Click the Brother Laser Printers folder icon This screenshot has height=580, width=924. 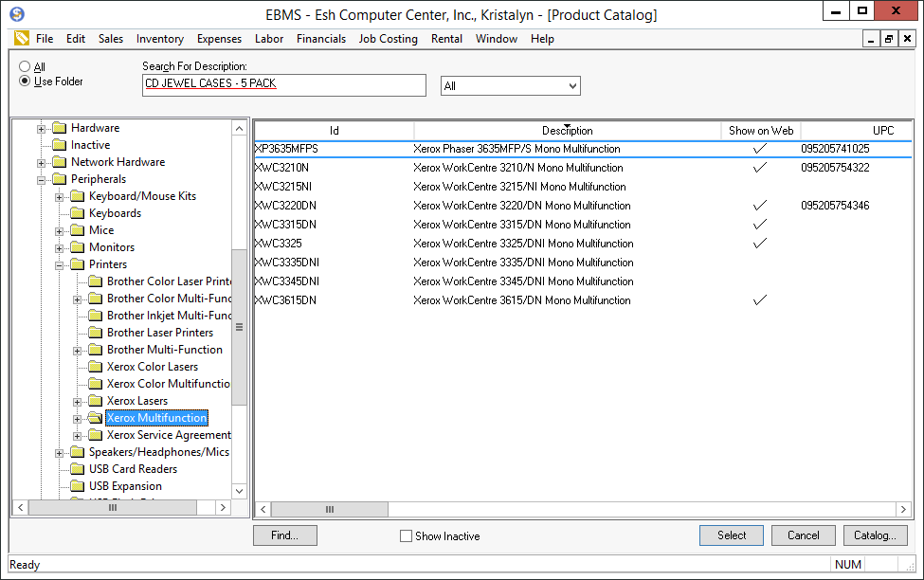coord(95,333)
